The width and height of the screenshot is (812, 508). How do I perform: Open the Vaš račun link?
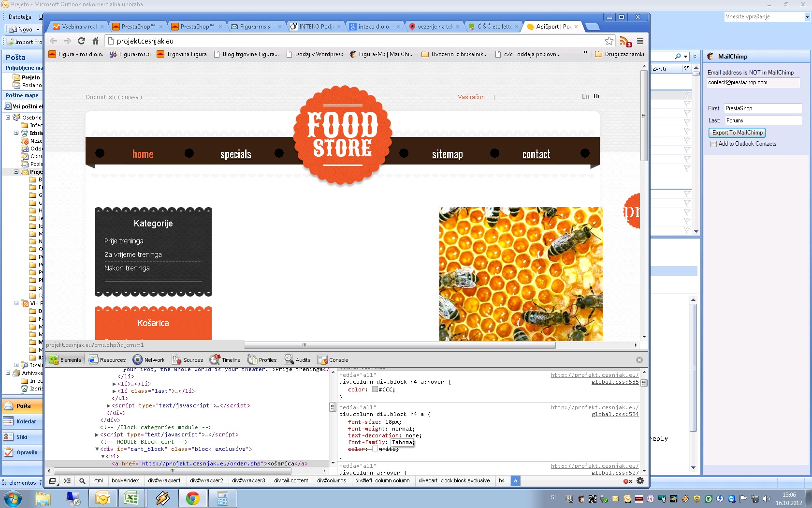point(471,97)
